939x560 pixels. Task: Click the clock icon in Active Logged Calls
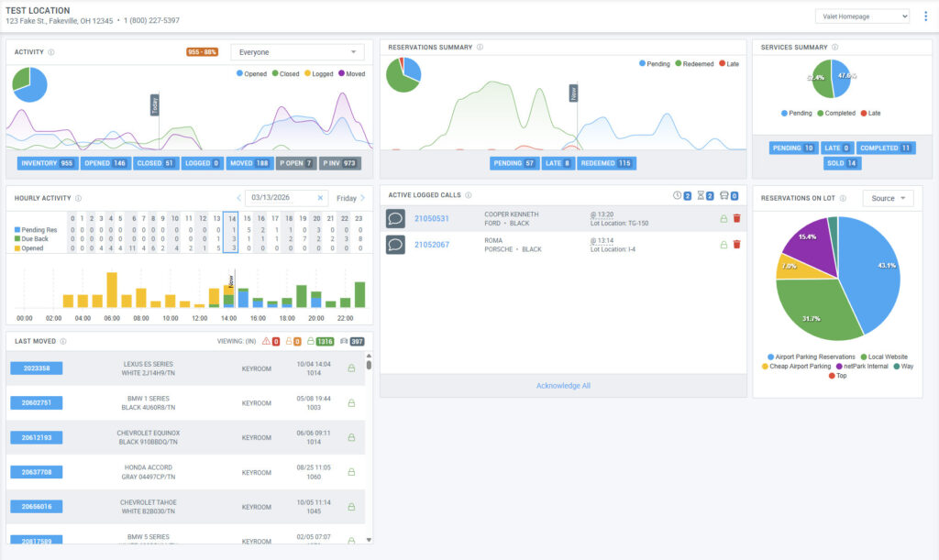[x=677, y=195]
